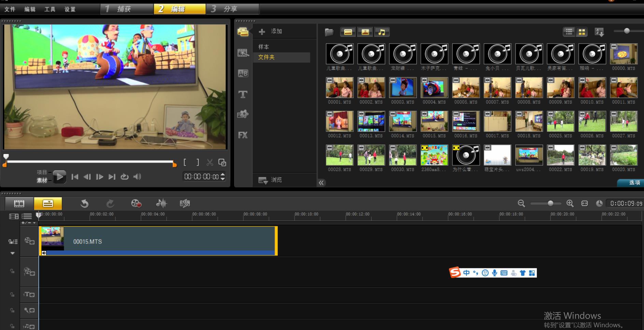
Task: Switch preview mode to 项目 (Project)
Action: 42,172
